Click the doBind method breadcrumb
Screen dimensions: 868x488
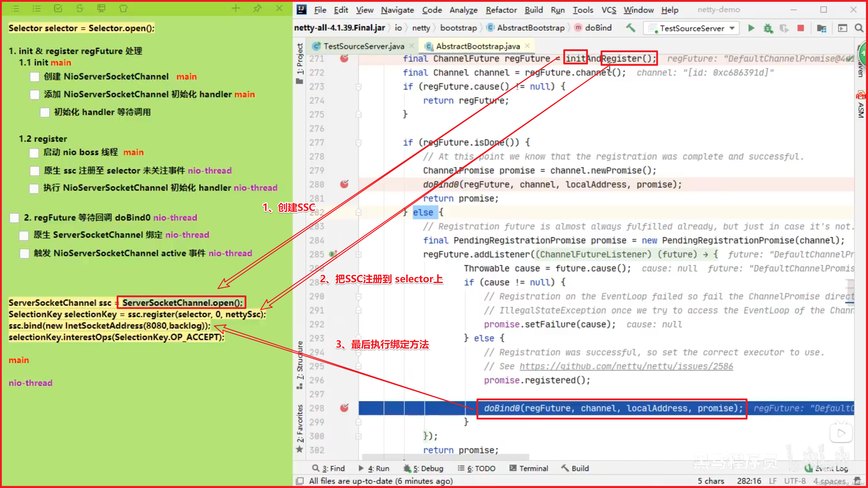(593, 28)
